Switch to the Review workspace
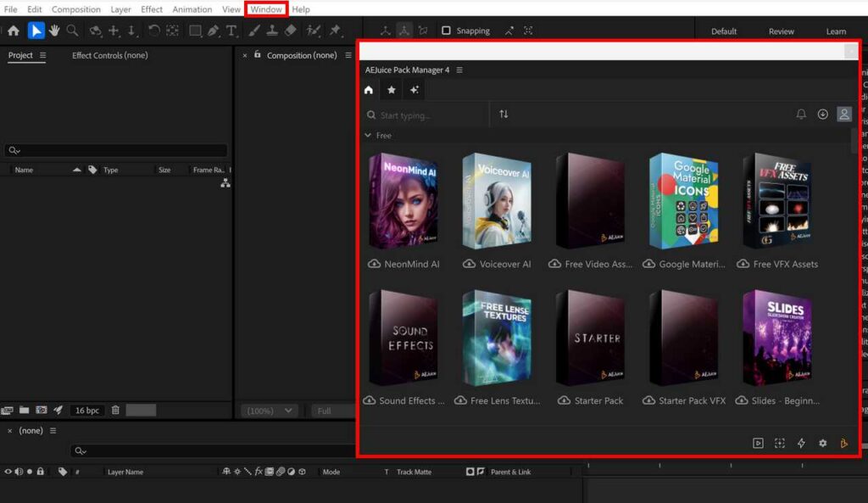Viewport: 868px width, 503px height. (x=781, y=31)
